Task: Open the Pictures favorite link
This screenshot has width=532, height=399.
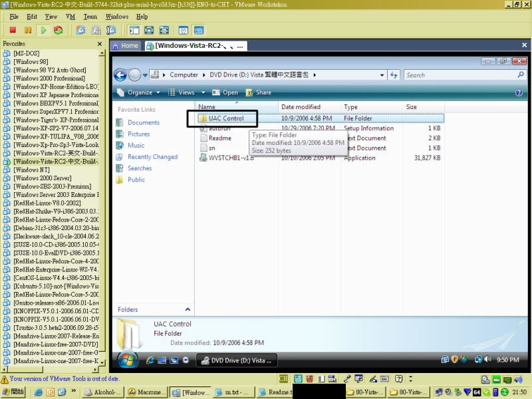Action: pyautogui.click(x=138, y=134)
